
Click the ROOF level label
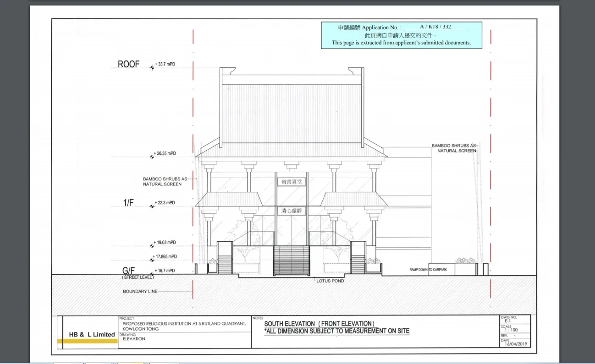tap(128, 65)
